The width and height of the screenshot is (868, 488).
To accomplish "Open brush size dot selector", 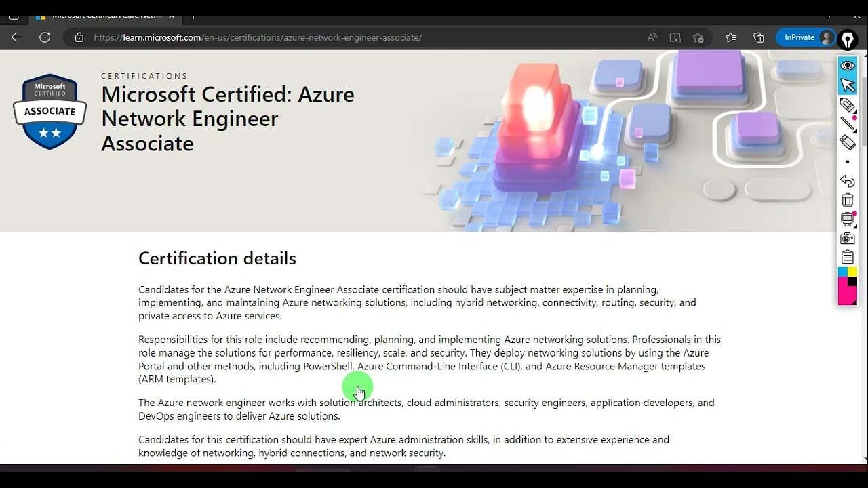I will click(848, 162).
